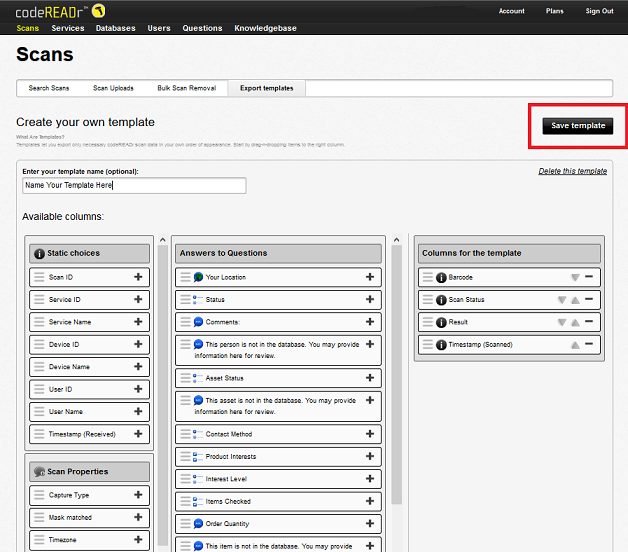Open the Databases menu
The image size is (628, 552).
[x=115, y=28]
